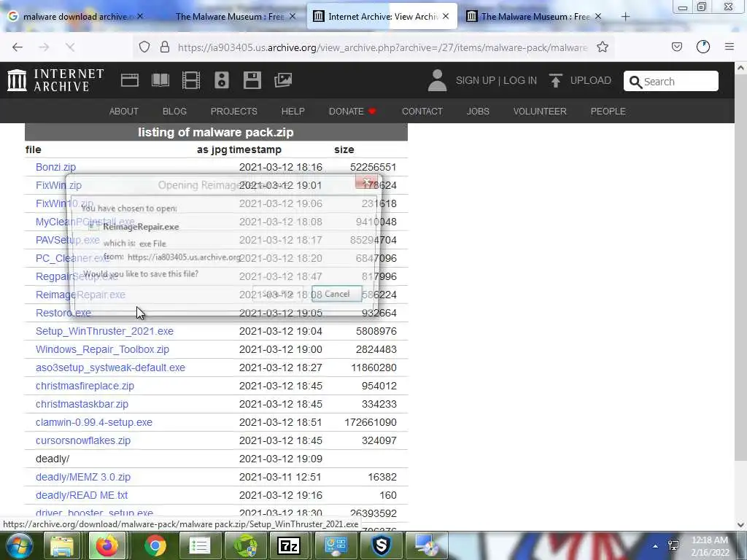Open Windows Start button
Image resolution: width=747 pixels, height=560 pixels.
click(x=19, y=545)
